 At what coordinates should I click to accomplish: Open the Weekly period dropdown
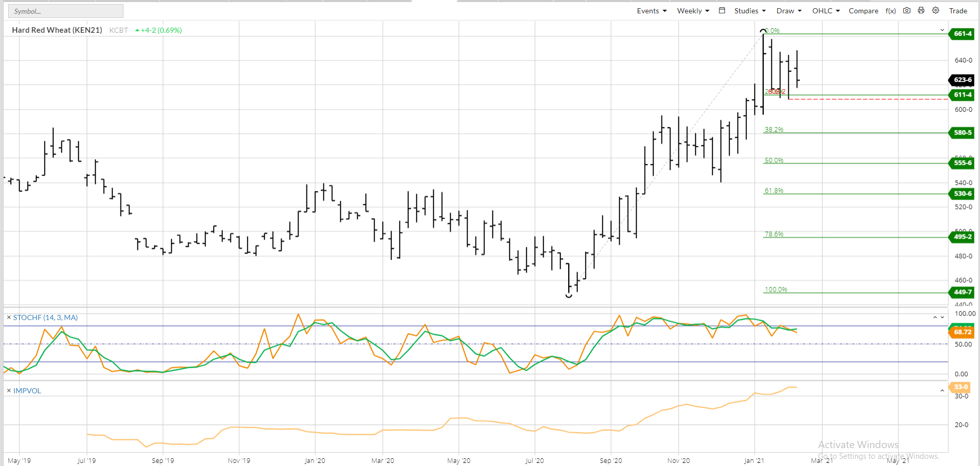[x=693, y=11]
